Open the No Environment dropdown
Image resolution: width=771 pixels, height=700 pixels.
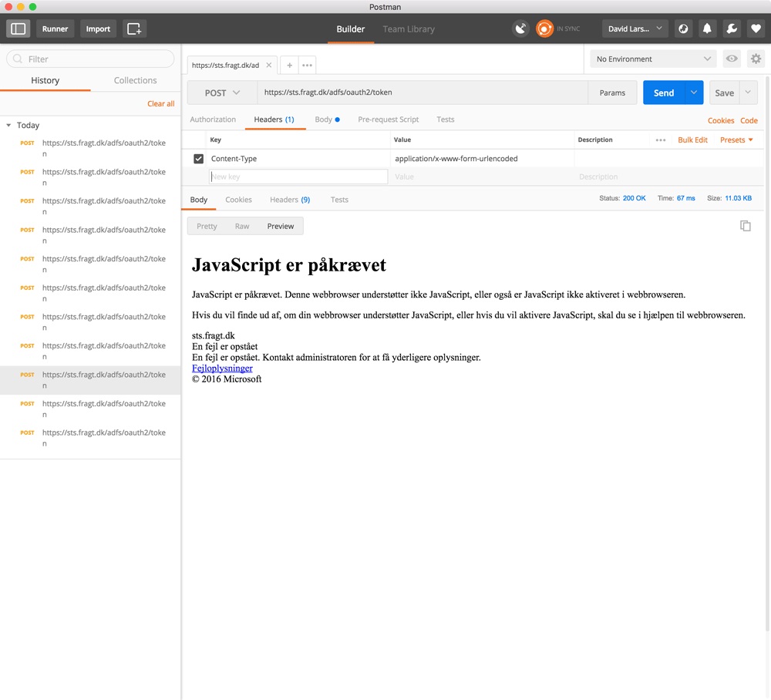coord(654,59)
